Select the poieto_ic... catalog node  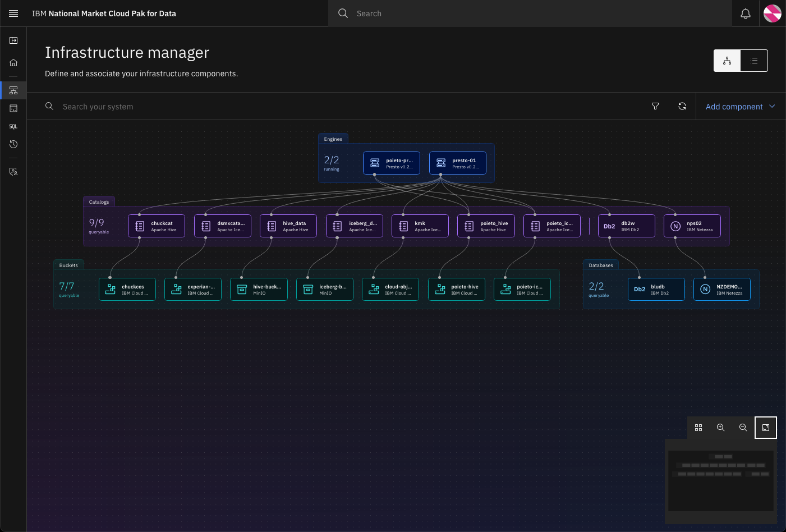[552, 226]
